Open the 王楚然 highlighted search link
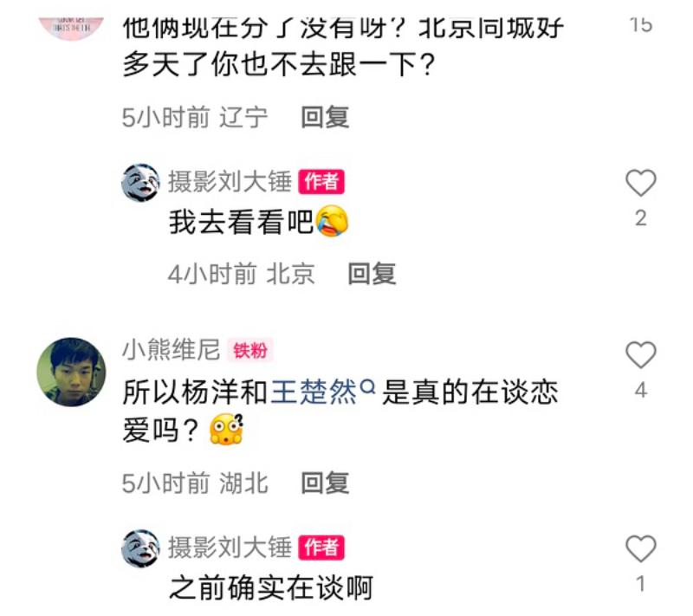 [x=314, y=392]
